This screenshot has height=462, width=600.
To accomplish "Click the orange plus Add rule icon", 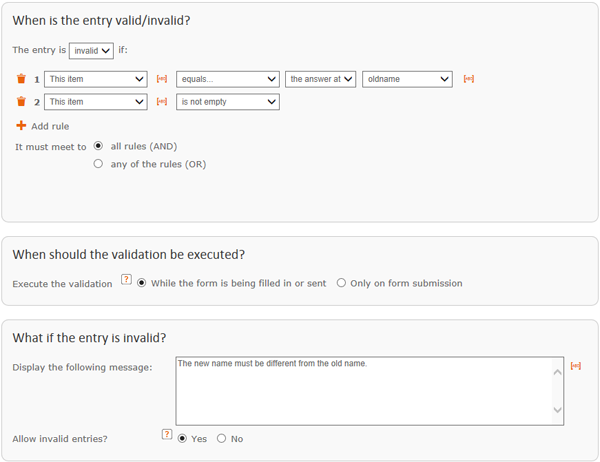I will tap(21, 126).
